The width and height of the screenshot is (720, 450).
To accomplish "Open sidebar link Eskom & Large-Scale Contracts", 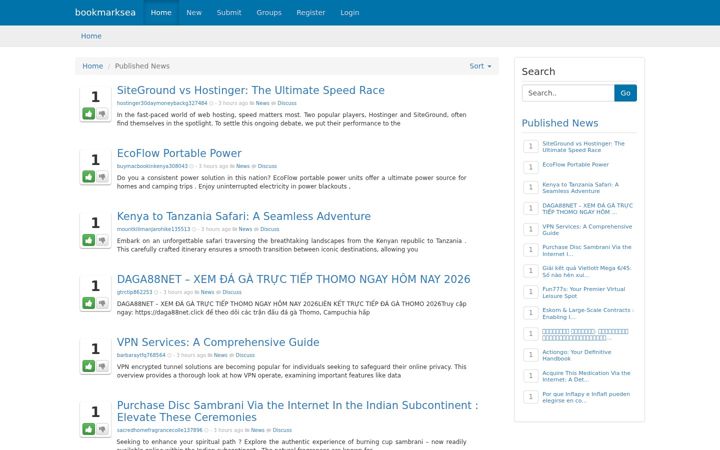I will pos(587,313).
